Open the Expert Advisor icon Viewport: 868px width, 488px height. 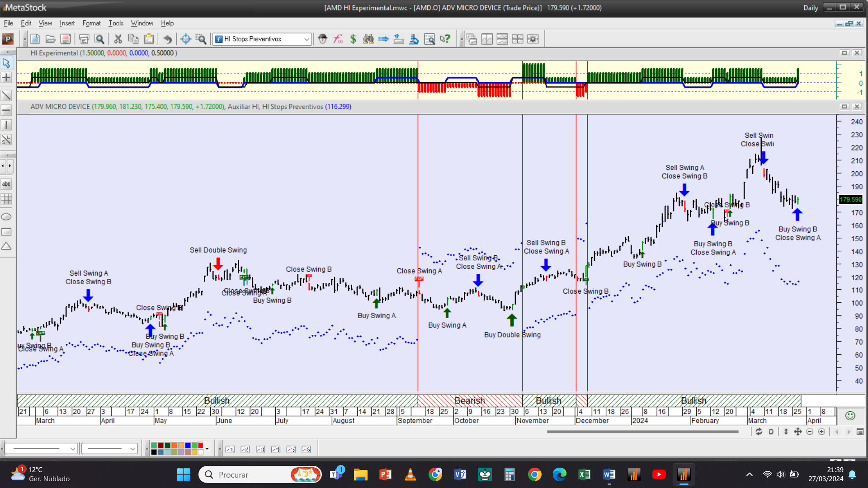(x=322, y=39)
